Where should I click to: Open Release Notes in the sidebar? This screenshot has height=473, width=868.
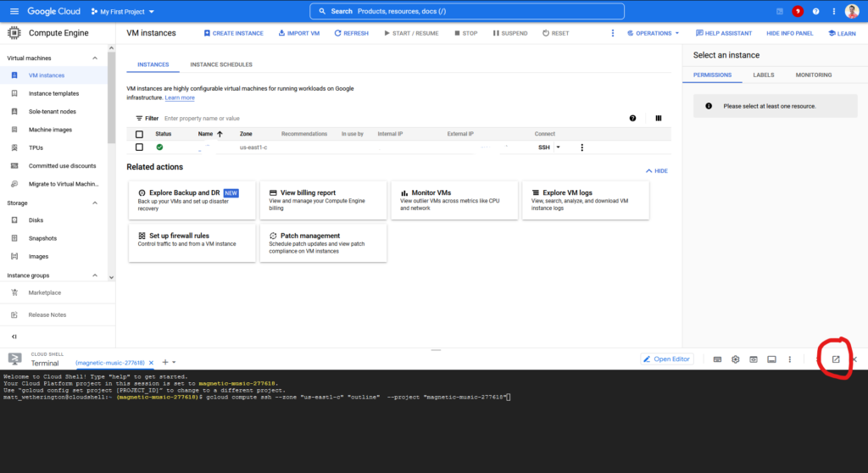click(x=47, y=314)
